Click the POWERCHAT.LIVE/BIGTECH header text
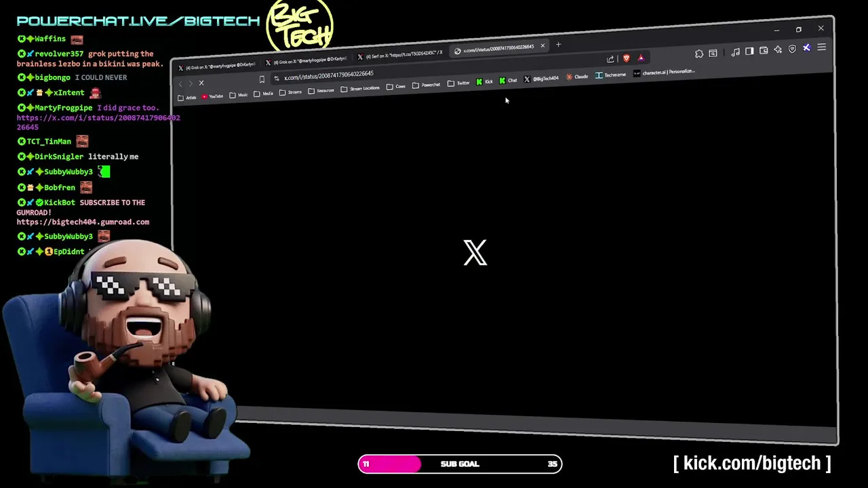 click(x=138, y=21)
